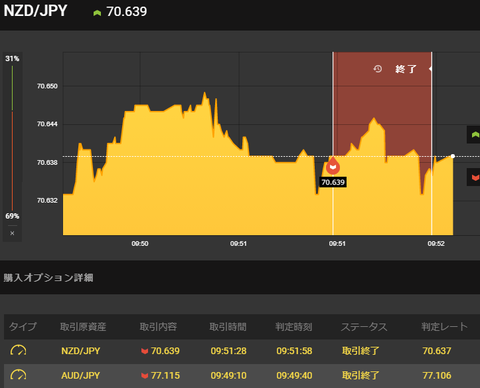Click the NZD/JPY chart title
480x388 pixels.
pos(35,11)
